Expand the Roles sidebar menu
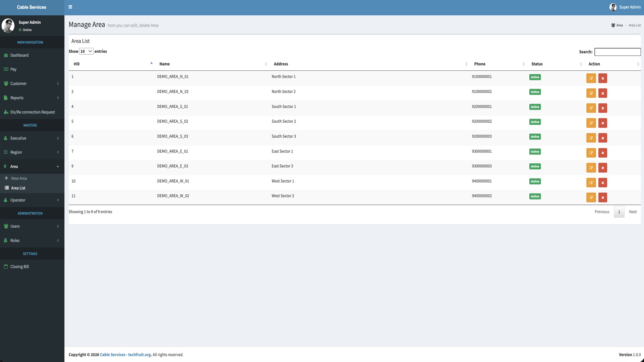 (x=32, y=241)
